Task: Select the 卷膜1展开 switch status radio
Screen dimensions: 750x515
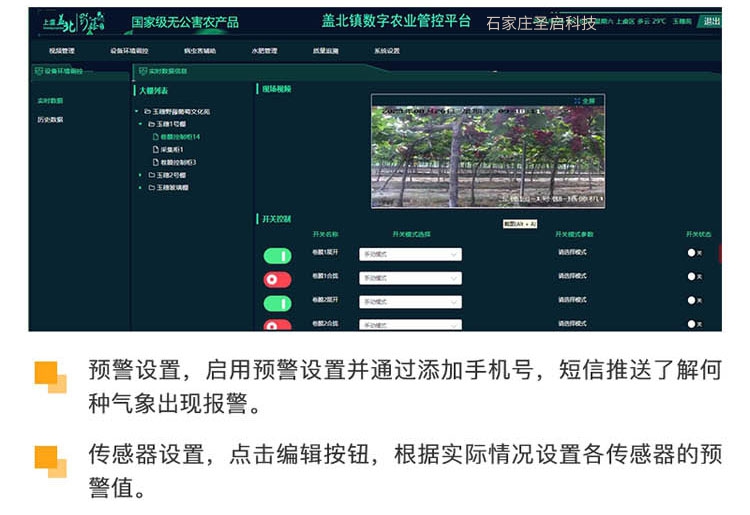Action: 691,253
